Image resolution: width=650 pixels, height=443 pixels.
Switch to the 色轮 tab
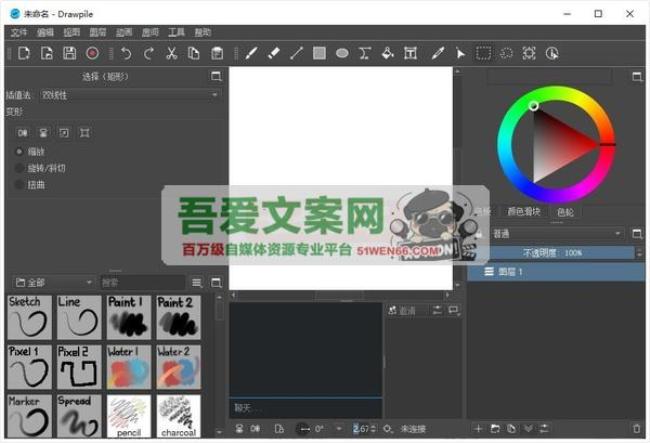point(565,212)
